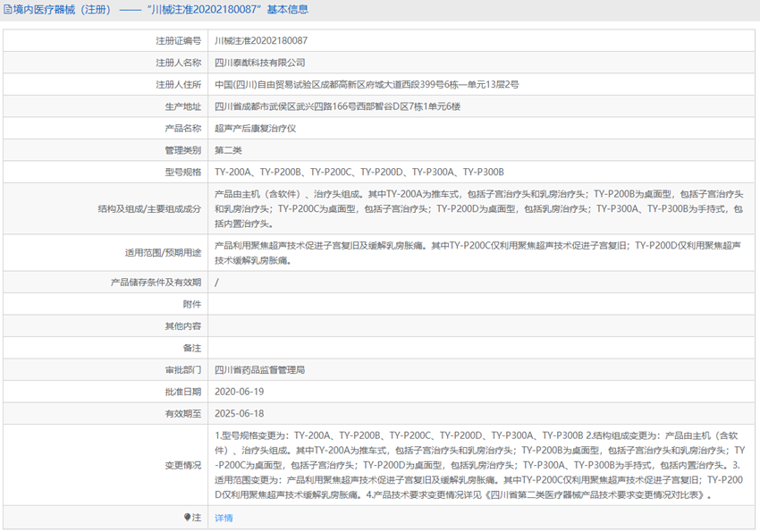
Task: Click the 产品储存条件及有效期 label
Action: pyautogui.click(x=156, y=282)
